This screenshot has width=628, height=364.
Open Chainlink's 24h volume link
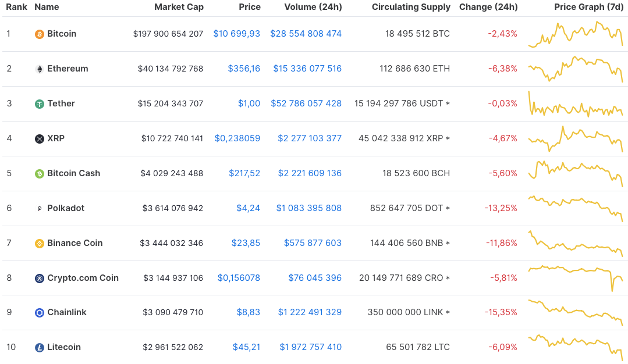click(x=309, y=312)
